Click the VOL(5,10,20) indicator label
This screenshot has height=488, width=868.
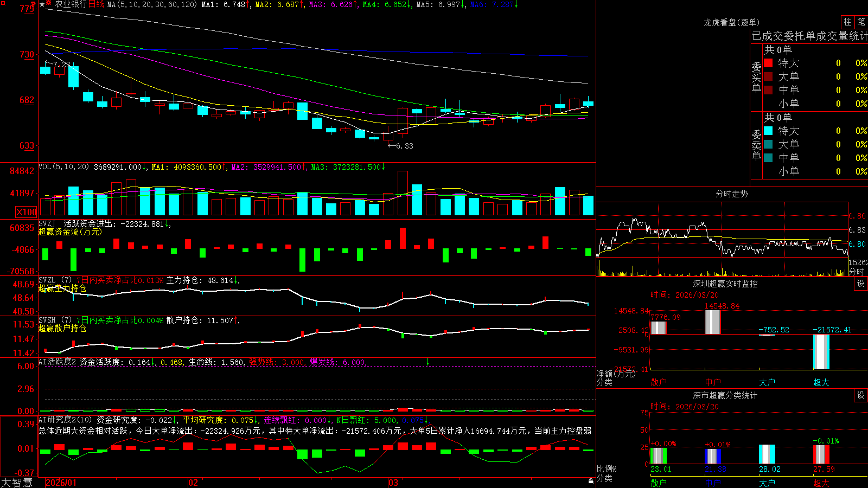pyautogui.click(x=64, y=167)
